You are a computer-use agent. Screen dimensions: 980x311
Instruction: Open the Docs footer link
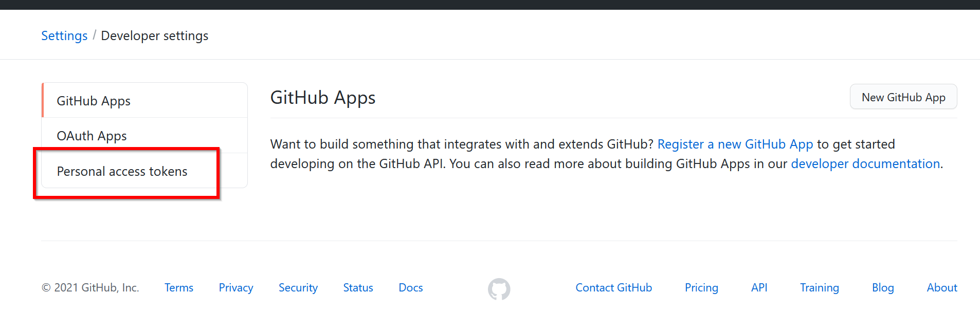[x=411, y=287]
